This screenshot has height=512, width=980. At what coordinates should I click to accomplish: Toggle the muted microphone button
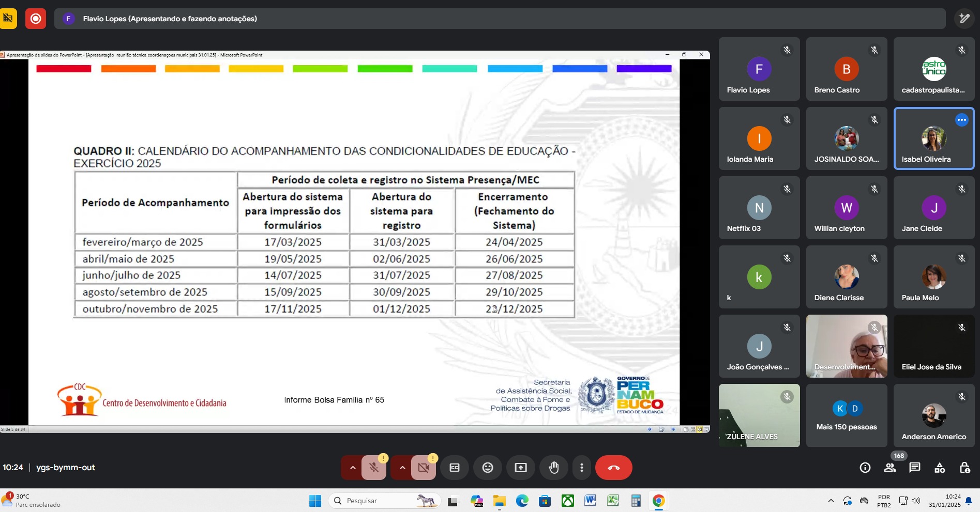(x=374, y=468)
